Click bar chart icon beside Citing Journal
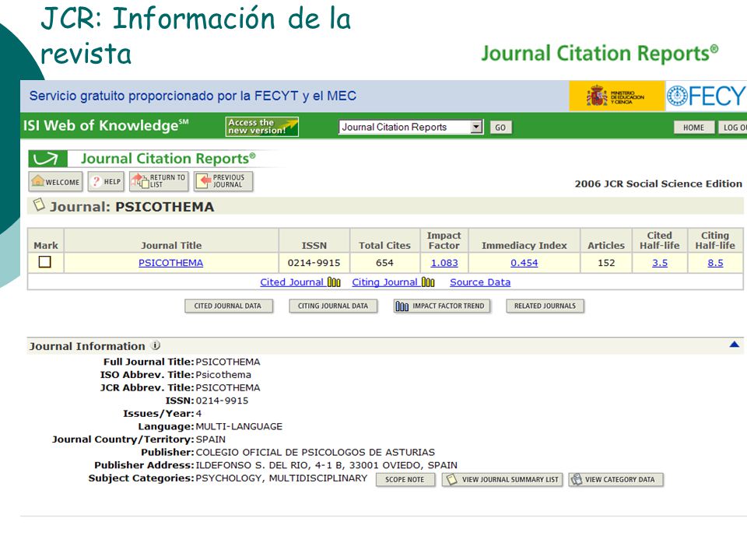 pos(428,282)
